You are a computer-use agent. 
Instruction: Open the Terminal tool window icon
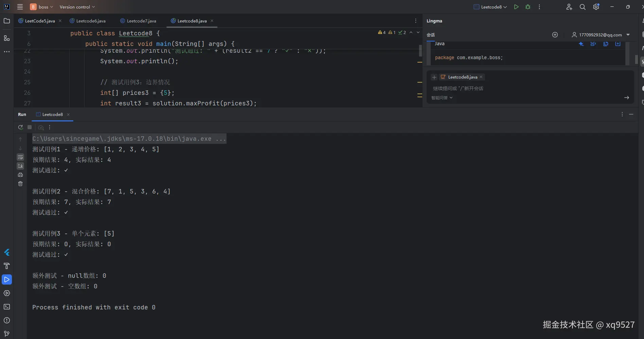click(x=6, y=307)
